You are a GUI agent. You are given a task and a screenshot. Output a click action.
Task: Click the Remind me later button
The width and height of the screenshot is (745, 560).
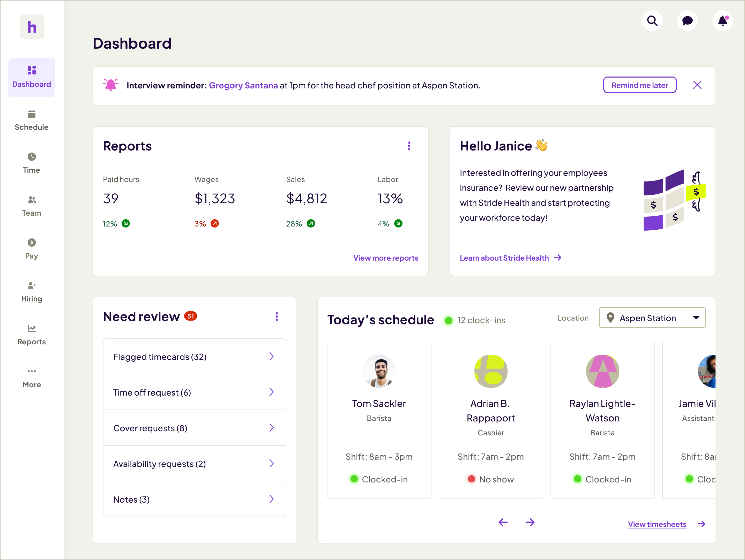[639, 85]
